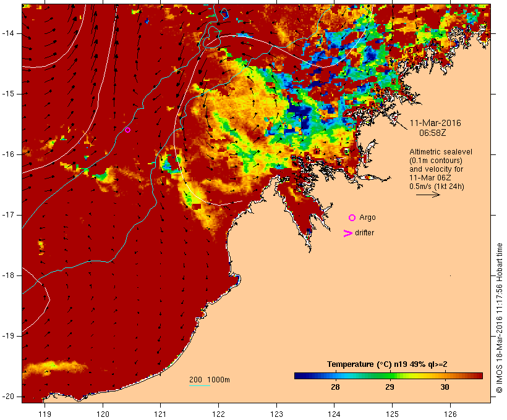Click the '200 1000m' depth contour label
Screen dimensions: 507x420
[210, 380]
